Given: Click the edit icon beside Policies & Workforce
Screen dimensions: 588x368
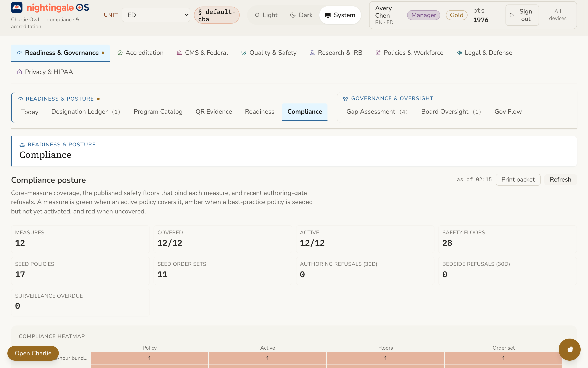Looking at the screenshot, I should [x=378, y=53].
